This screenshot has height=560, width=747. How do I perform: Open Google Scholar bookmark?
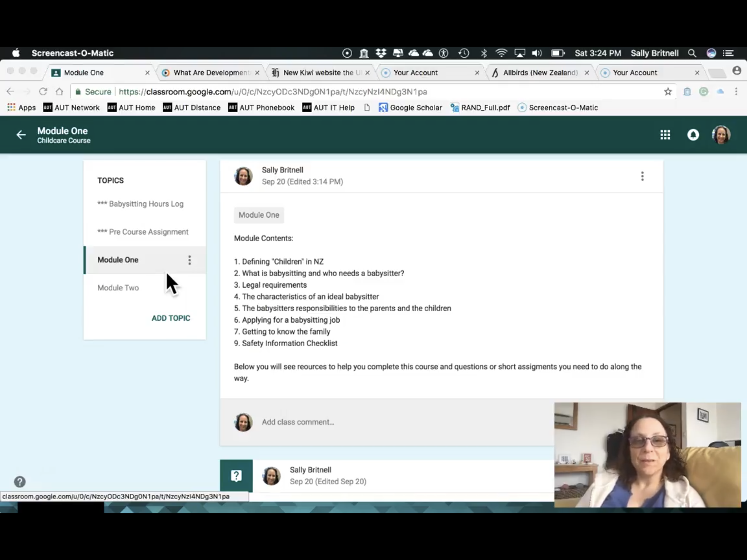410,108
